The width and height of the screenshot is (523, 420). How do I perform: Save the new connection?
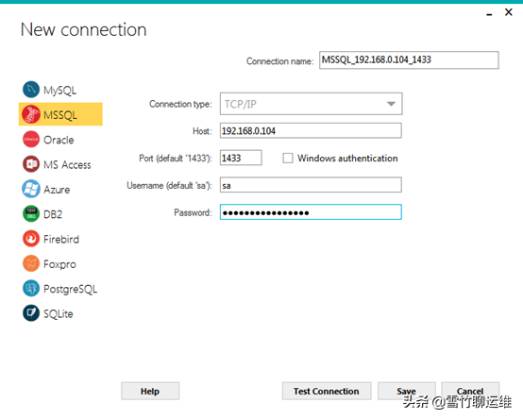[407, 391]
